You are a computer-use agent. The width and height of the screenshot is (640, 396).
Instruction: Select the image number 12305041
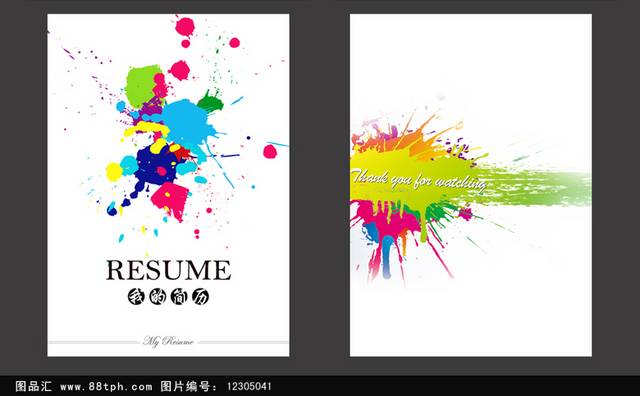[249, 386]
